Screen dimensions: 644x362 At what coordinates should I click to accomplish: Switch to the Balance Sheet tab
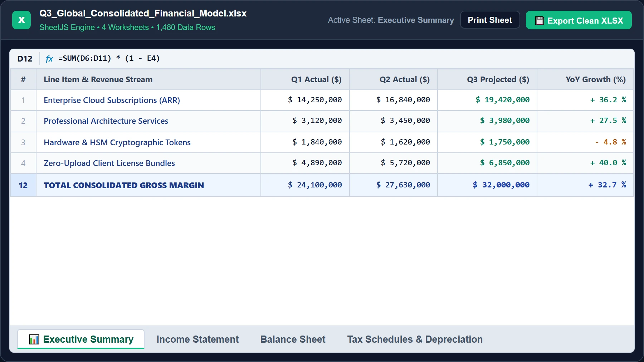pyautogui.click(x=293, y=339)
